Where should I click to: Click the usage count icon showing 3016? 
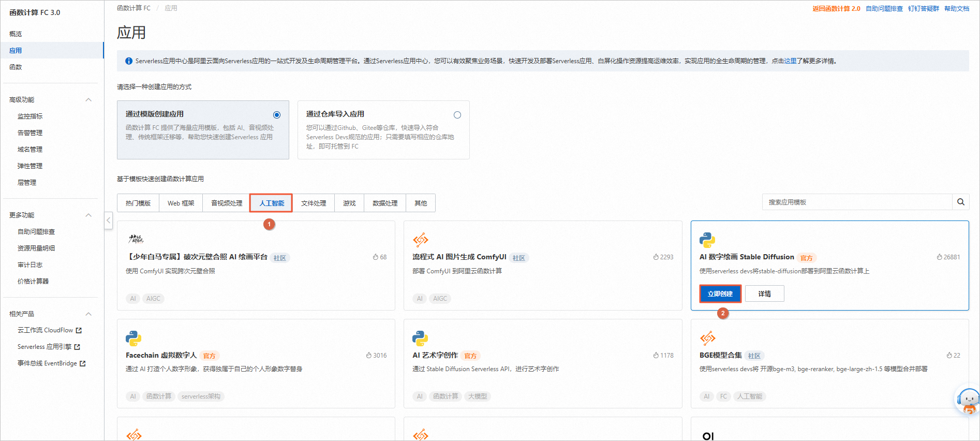pyautogui.click(x=369, y=355)
